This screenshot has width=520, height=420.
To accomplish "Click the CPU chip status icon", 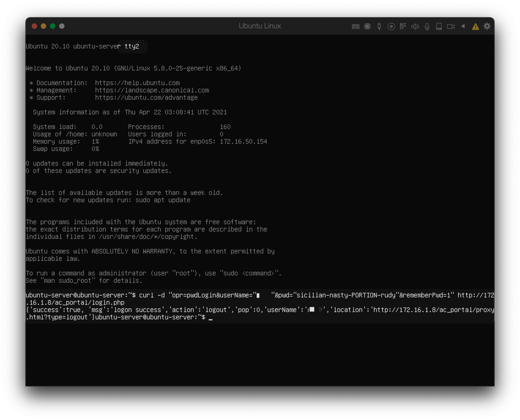I will (x=367, y=26).
